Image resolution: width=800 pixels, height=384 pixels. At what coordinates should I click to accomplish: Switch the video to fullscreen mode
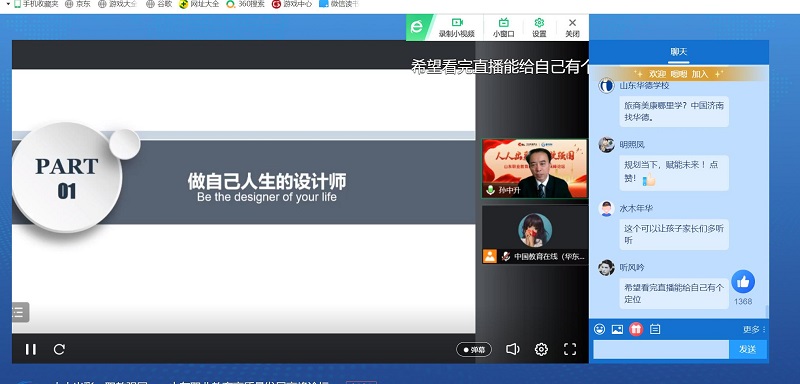pyautogui.click(x=570, y=349)
